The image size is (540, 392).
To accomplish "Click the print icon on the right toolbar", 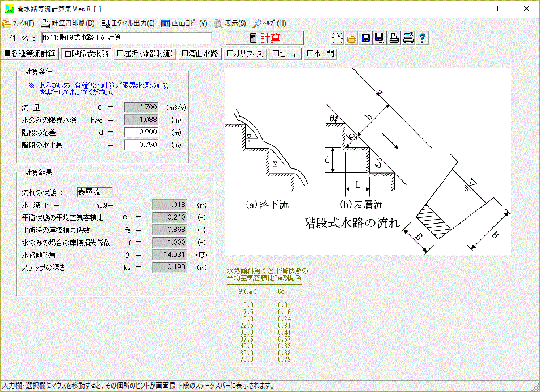I will click(394, 38).
